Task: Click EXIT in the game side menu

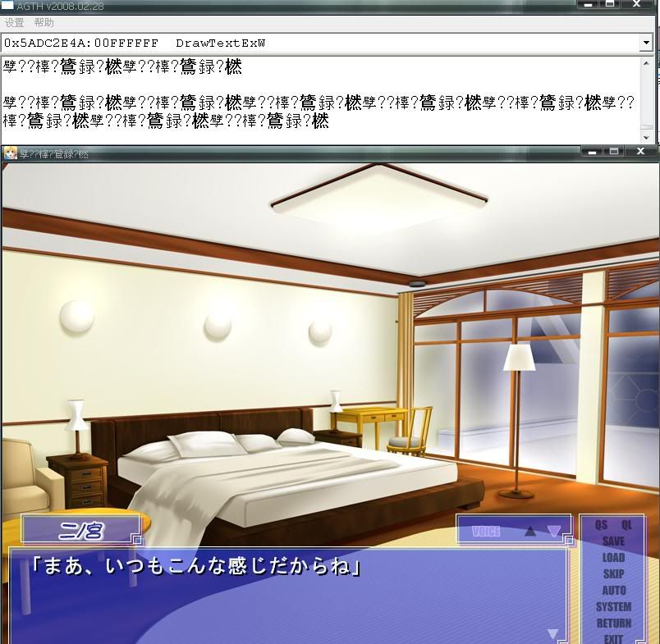Action: pyautogui.click(x=614, y=638)
